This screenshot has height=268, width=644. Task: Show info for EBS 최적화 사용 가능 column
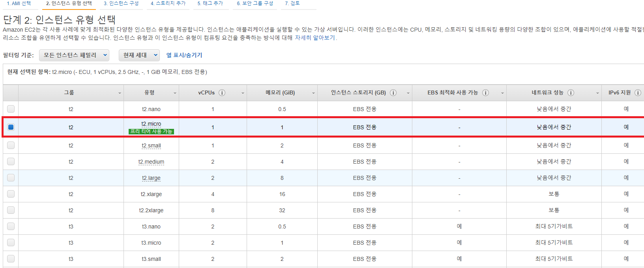(485, 93)
